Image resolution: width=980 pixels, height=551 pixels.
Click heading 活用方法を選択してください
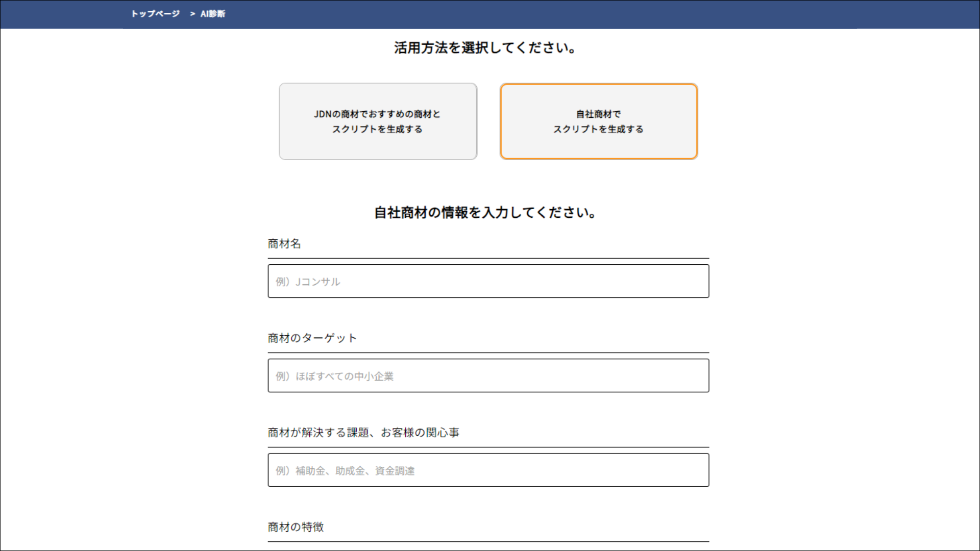pos(485,48)
